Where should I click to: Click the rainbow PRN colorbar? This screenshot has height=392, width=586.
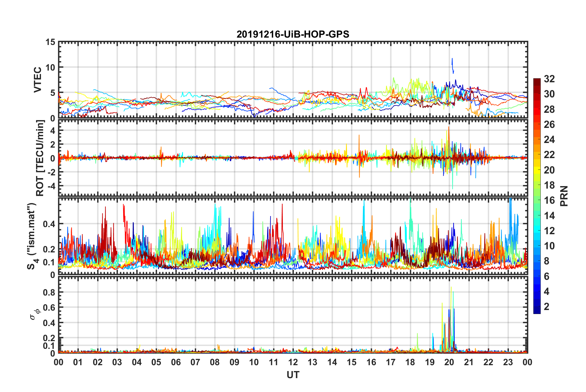pyautogui.click(x=537, y=196)
